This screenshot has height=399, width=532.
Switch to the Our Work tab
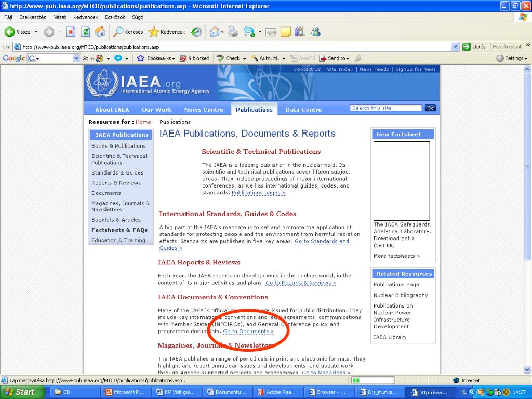pos(157,110)
